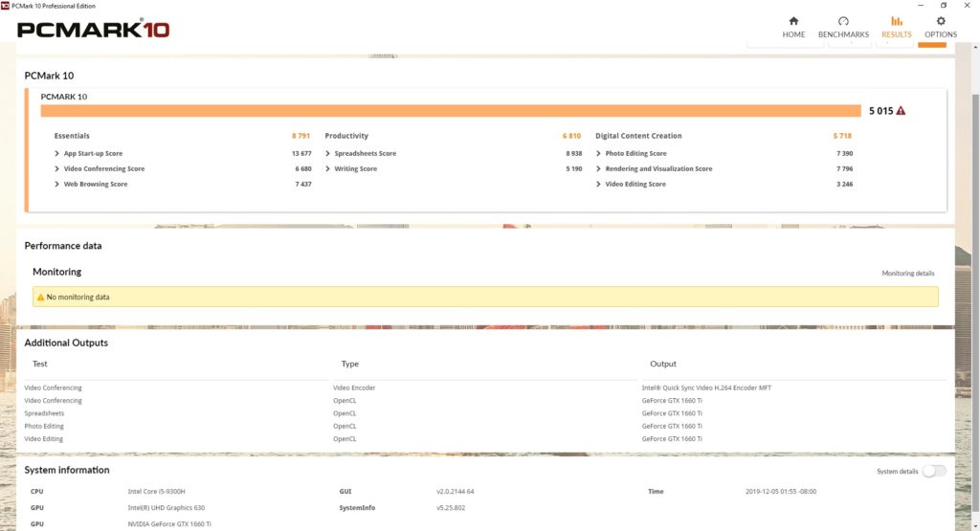Image resolution: width=980 pixels, height=531 pixels.
Task: Click the PCMark app icon in title bar
Action: point(5,6)
